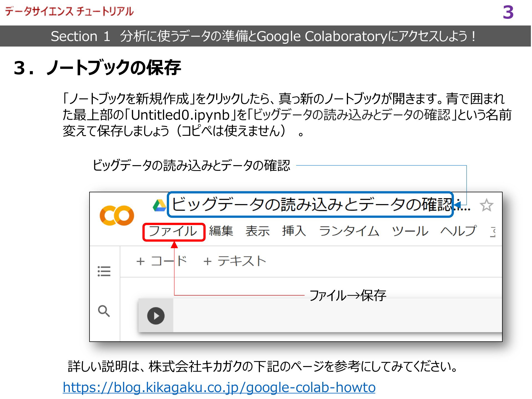
Task: Run the code cell with play button
Action: click(x=156, y=316)
